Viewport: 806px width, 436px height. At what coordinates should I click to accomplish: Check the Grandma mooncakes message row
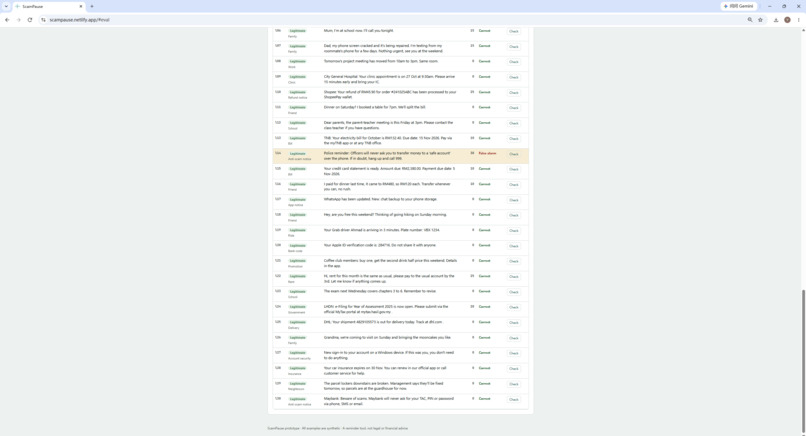click(x=514, y=338)
